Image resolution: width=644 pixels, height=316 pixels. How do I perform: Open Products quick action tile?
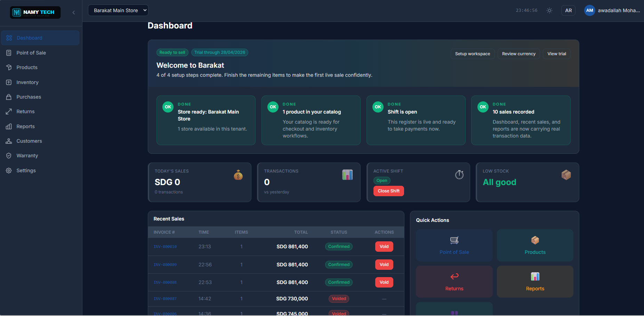[x=535, y=245]
